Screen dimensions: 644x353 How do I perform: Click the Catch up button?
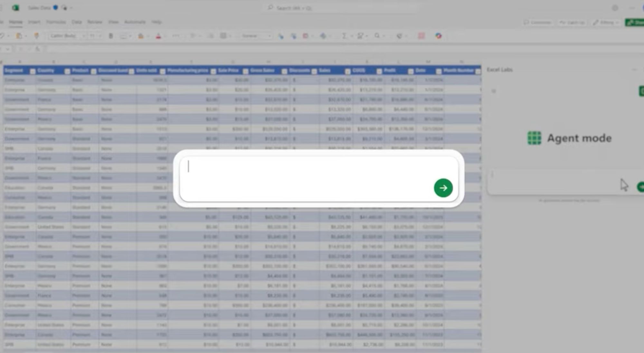pos(572,22)
